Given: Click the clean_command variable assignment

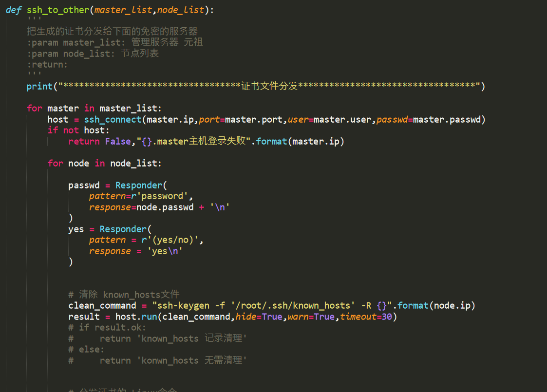Looking at the screenshot, I should coord(102,305).
